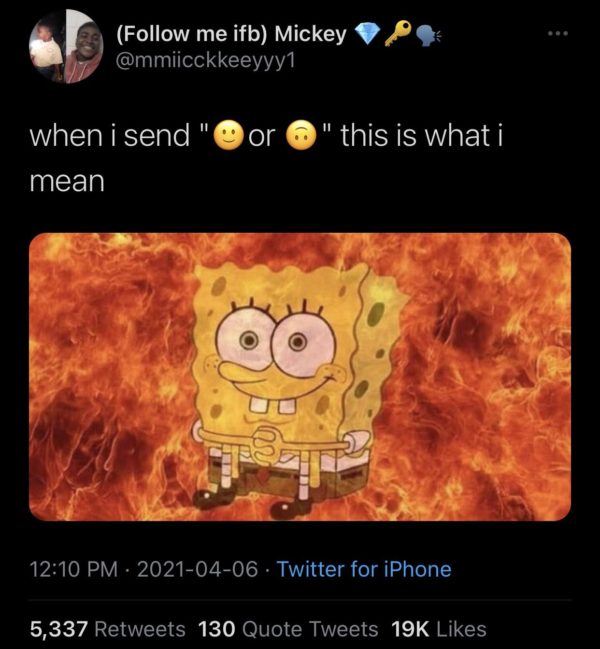The image size is (600, 649).
Task: Show the 130 Quote Tweets
Action: [x=288, y=629]
